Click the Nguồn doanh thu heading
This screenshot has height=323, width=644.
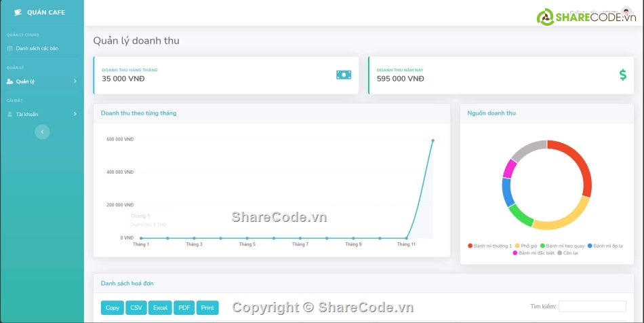pos(491,113)
